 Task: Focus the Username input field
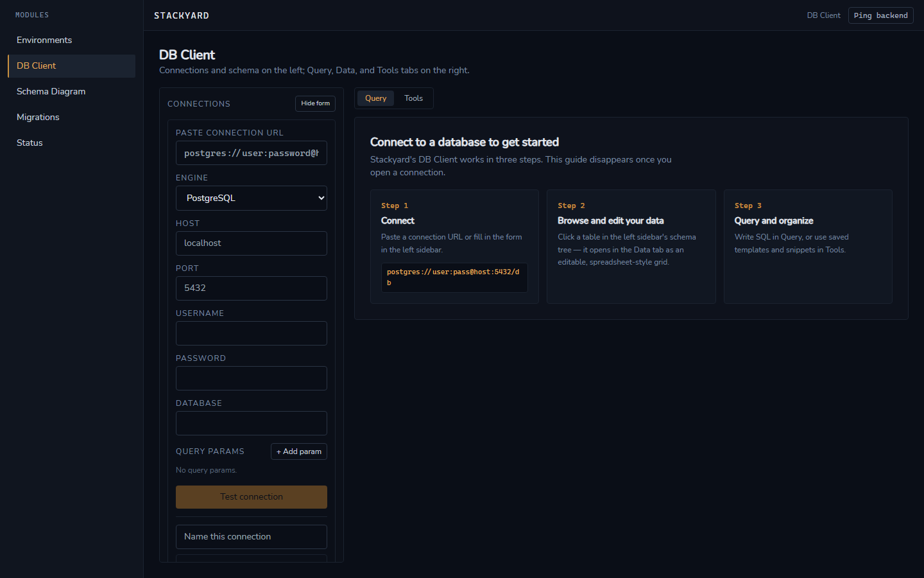coord(252,333)
